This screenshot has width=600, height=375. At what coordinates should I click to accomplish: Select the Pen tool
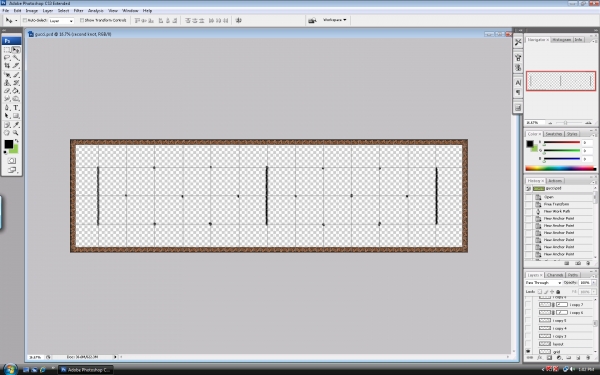click(x=7, y=108)
